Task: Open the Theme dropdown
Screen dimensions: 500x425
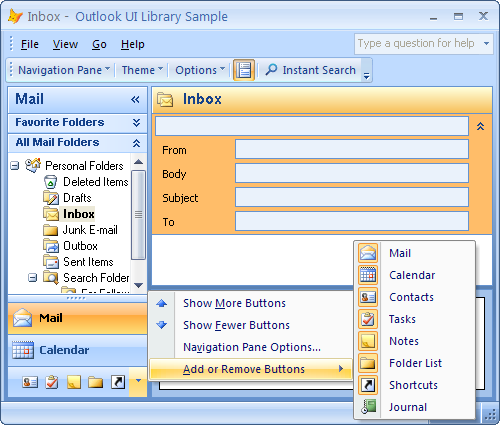Action: pyautogui.click(x=142, y=70)
